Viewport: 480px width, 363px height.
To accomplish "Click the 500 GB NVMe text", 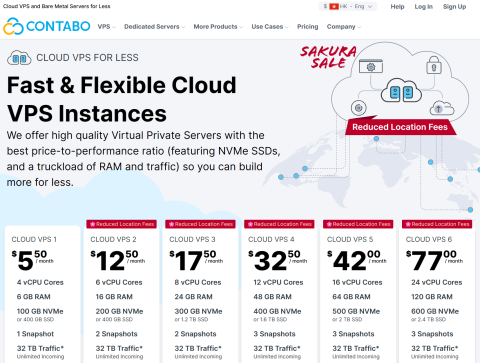I will [x=356, y=311].
